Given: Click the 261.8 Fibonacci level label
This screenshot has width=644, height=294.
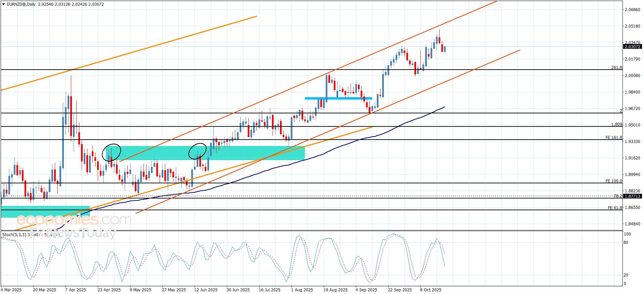Looking at the screenshot, I should 616,68.
